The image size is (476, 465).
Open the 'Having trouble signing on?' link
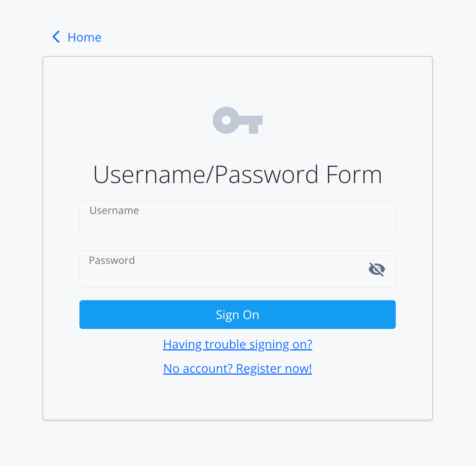(238, 344)
